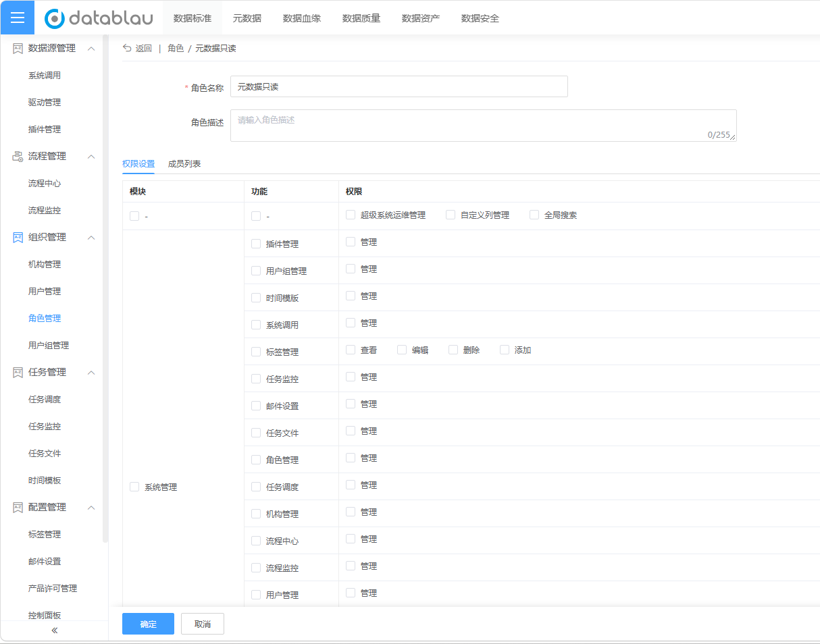Open 流程中心 in the sidebar

click(x=45, y=183)
